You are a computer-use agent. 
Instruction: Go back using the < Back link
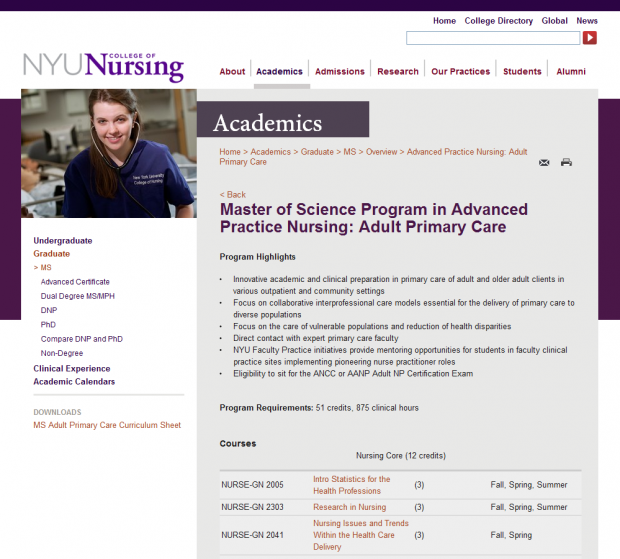pyautogui.click(x=232, y=195)
